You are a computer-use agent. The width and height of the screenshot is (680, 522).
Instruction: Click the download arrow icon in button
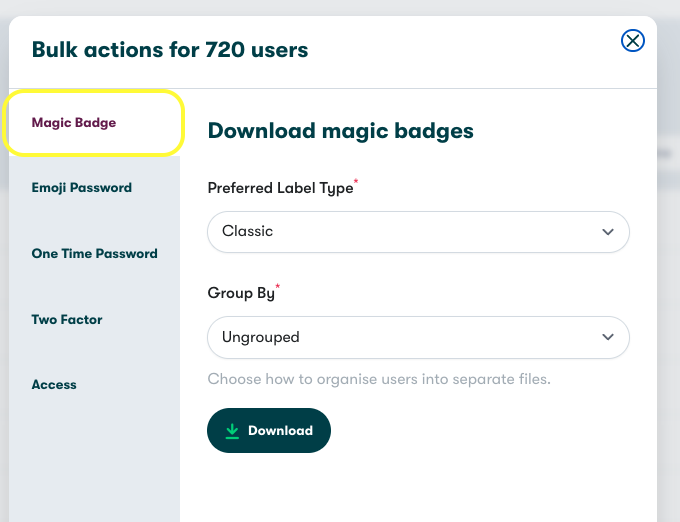tap(232, 431)
